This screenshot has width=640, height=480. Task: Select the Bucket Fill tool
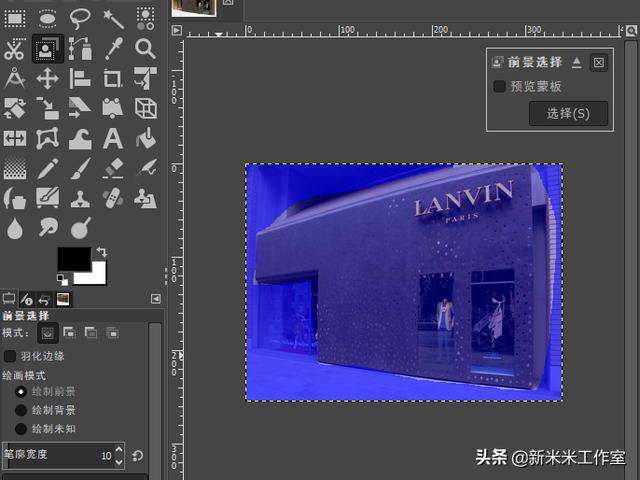(146, 138)
